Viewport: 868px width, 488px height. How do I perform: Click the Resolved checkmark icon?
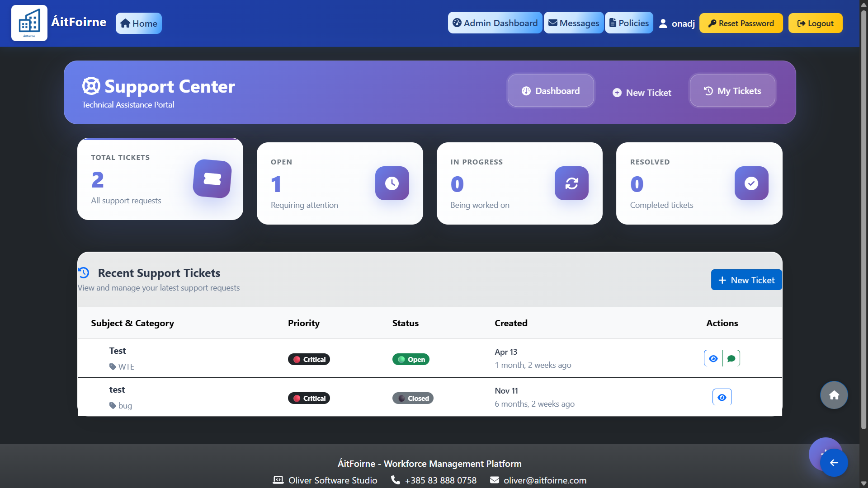pyautogui.click(x=751, y=183)
